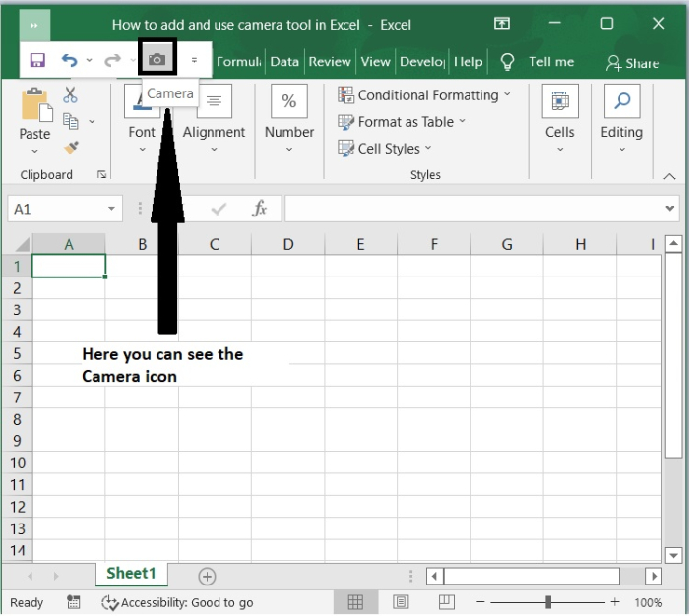Click the Macro recording status bar icon
This screenshot has width=689, height=616.
[x=74, y=602]
